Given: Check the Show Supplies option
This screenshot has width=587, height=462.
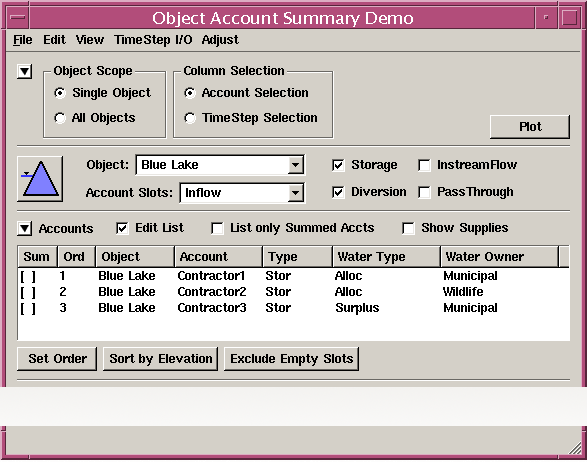Looking at the screenshot, I should click(x=408, y=228).
